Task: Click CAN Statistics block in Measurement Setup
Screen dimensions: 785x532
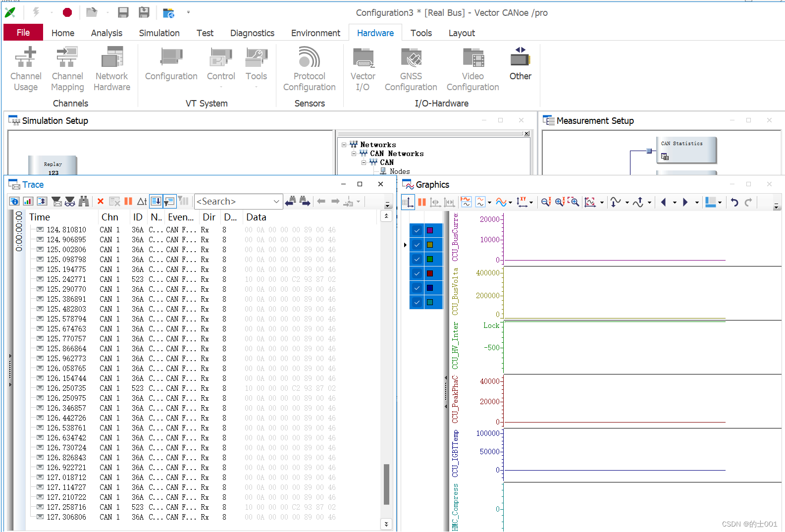Action: (x=686, y=150)
